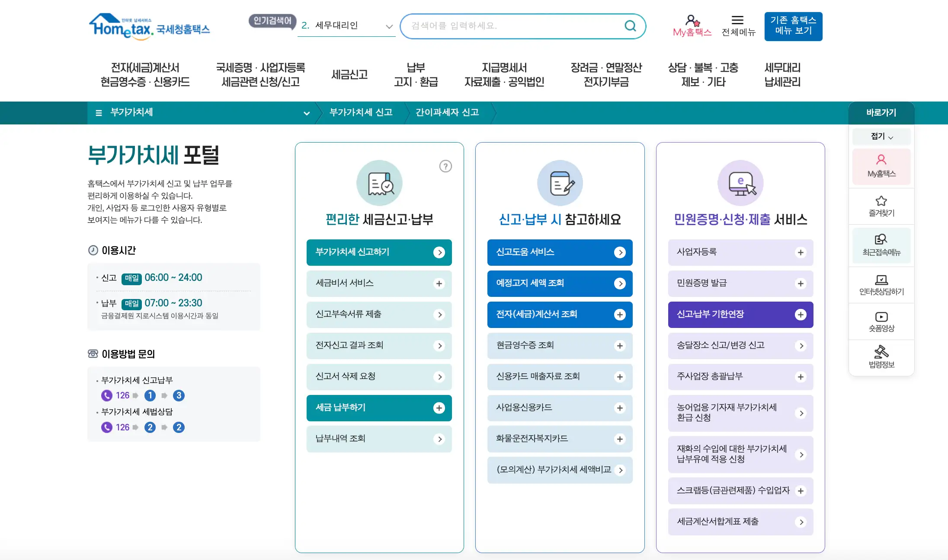Click the arrow icon on 송달장소 신고/변경 신고
948x560 pixels.
point(801,346)
